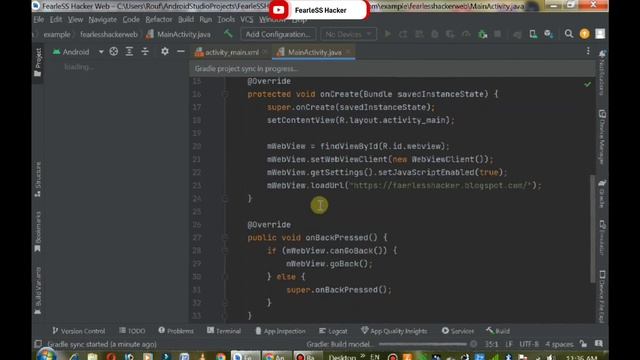The image size is (640, 360).
Task: Open the Device Manager side panel
Action: coord(602,137)
